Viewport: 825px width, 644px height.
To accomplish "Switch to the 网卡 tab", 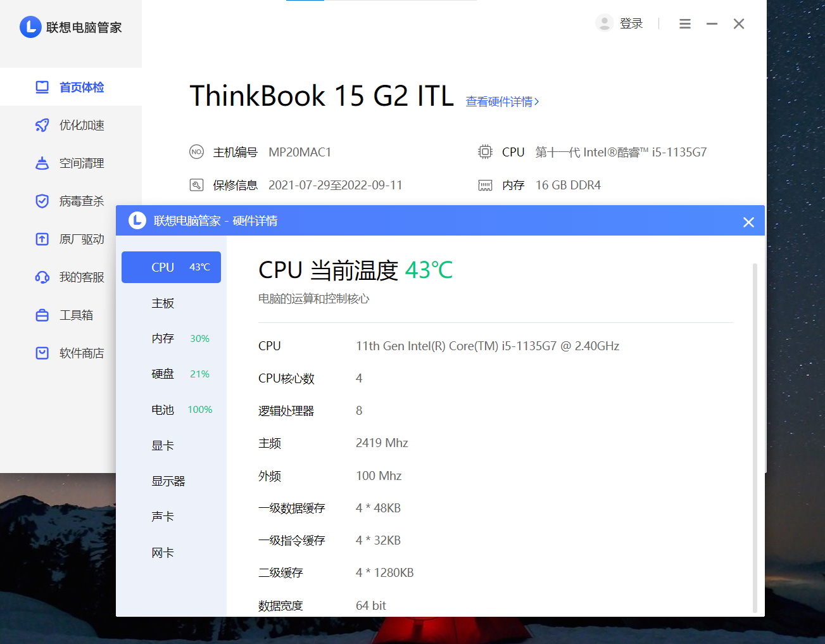I will pos(171,553).
